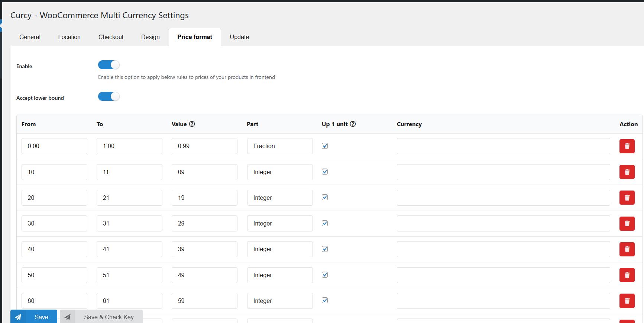
Task: Delete the rule row starting from 40
Action: coord(627,249)
